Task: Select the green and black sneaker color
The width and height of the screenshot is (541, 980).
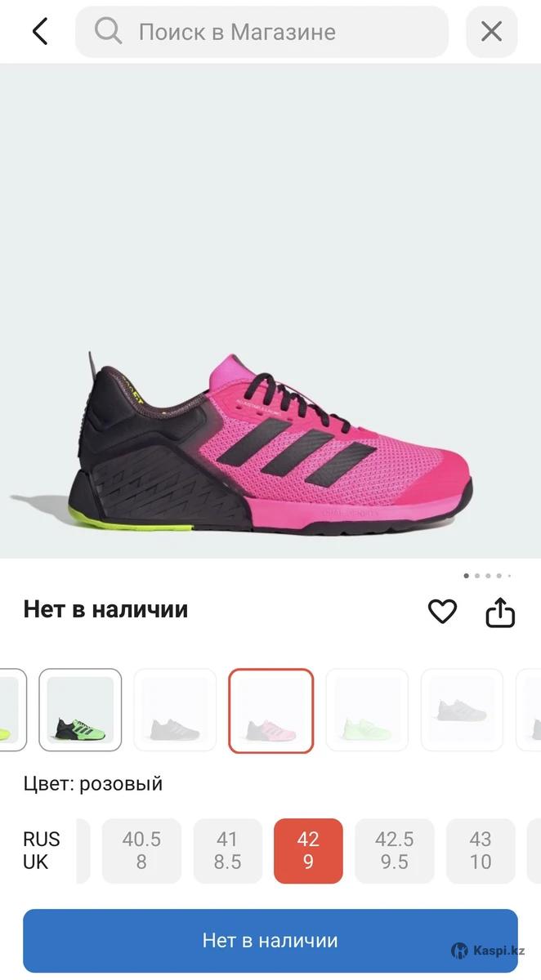Action: coord(80,710)
